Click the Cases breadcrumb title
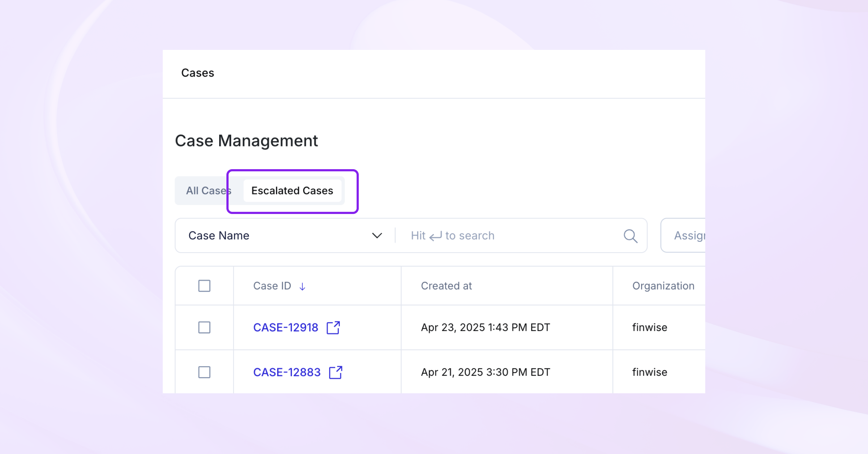Image resolution: width=868 pixels, height=454 pixels. [x=197, y=73]
